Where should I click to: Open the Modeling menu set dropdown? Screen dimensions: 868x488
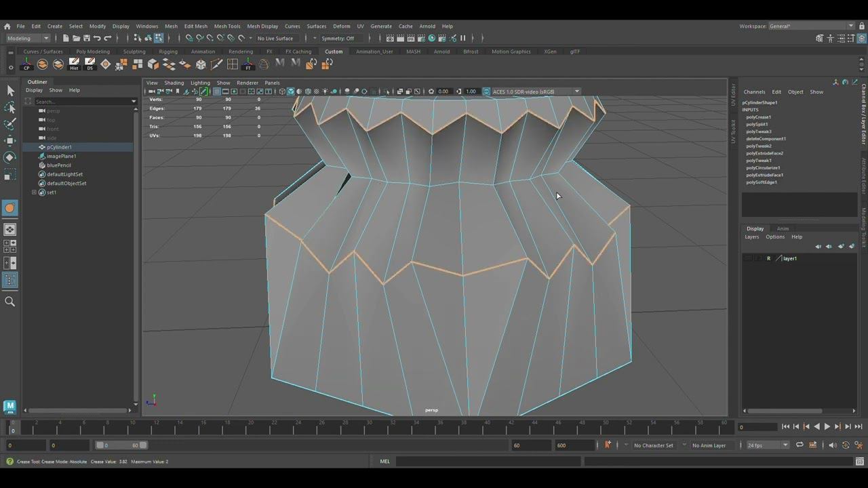(x=27, y=38)
